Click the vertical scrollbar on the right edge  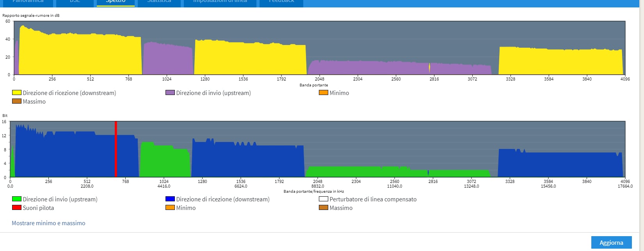click(x=642, y=117)
